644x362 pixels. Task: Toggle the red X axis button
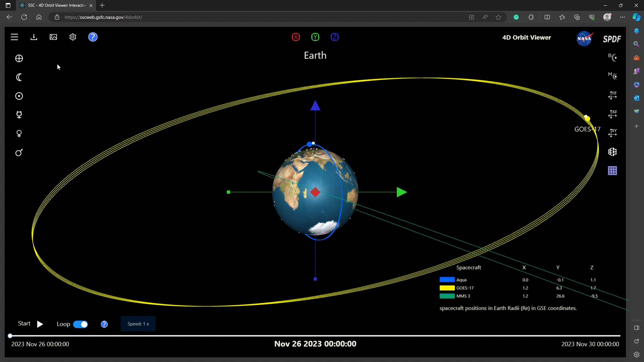[296, 37]
